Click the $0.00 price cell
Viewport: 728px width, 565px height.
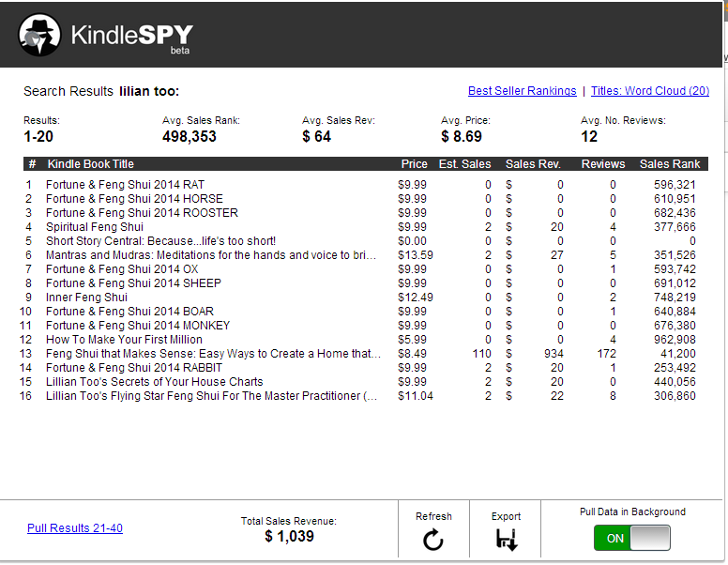[x=412, y=241]
